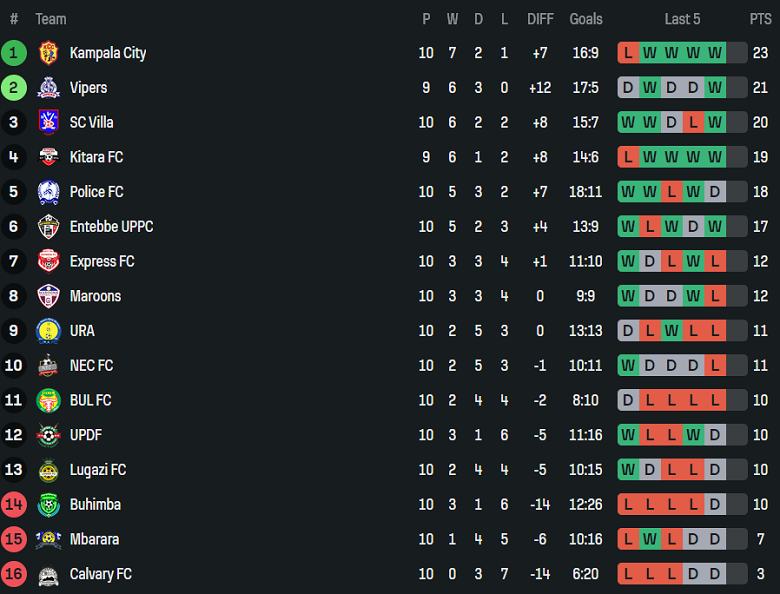Click the DIFF column header
The width and height of the screenshot is (780, 594).
coord(540,19)
